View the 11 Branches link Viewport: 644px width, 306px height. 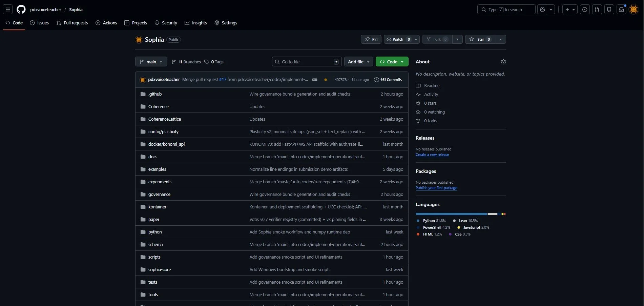[x=186, y=62]
